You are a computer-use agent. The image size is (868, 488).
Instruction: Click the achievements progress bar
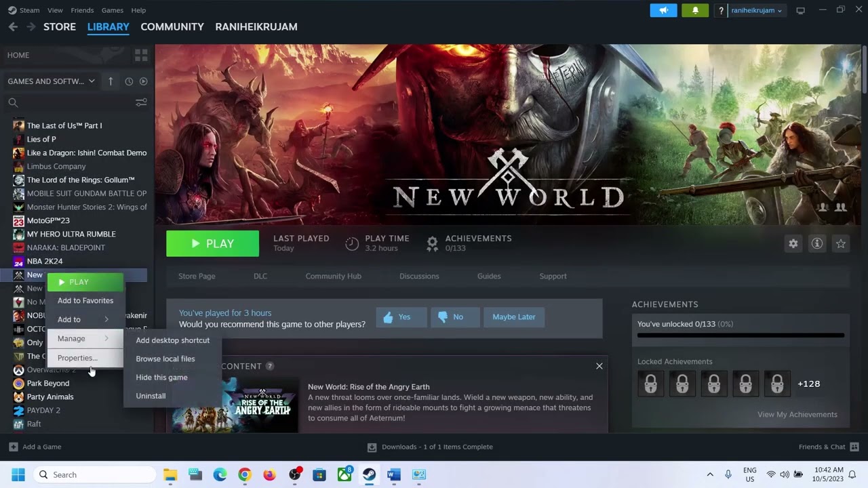coord(741,335)
